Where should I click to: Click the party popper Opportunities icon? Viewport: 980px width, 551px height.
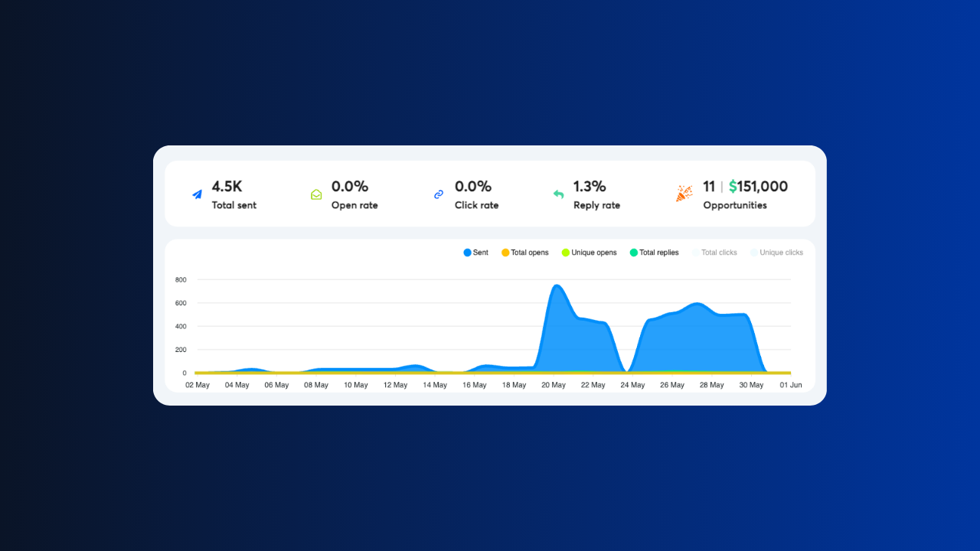684,194
